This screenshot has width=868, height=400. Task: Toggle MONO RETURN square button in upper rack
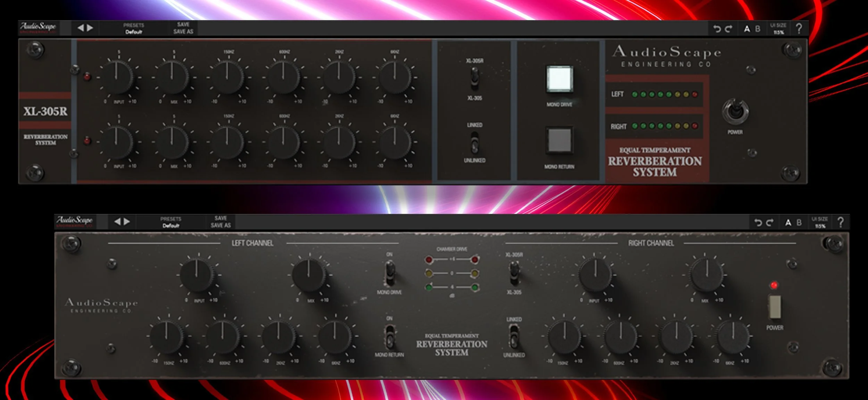pyautogui.click(x=559, y=140)
